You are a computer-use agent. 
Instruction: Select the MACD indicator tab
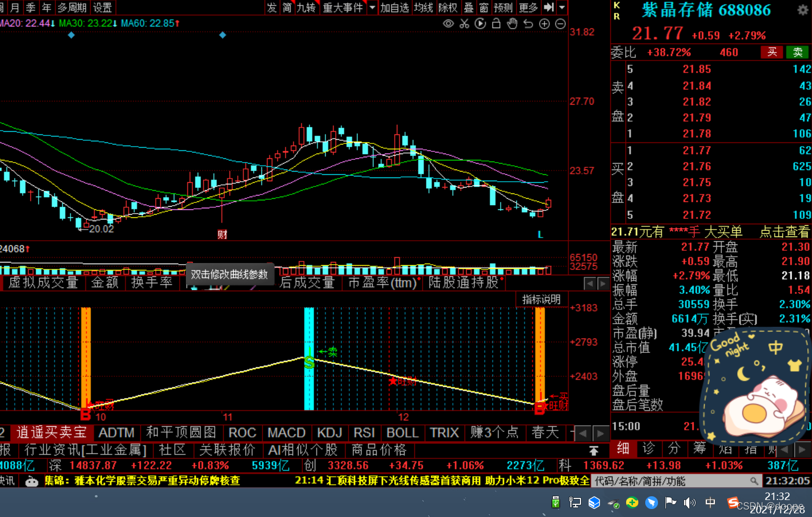286,433
